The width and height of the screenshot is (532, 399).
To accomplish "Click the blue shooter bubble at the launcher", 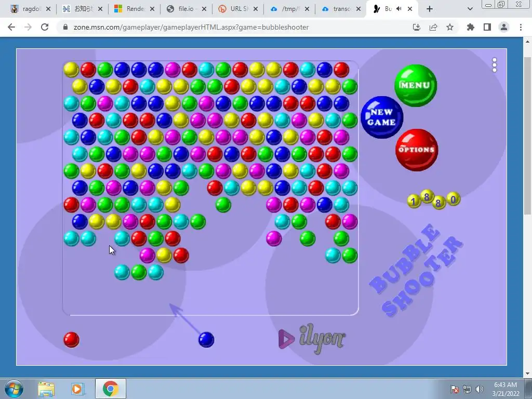I will coord(206,340).
